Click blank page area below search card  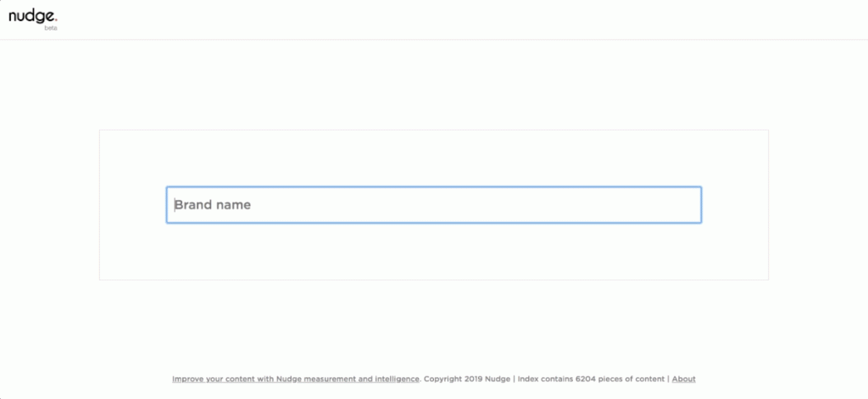tap(433, 326)
